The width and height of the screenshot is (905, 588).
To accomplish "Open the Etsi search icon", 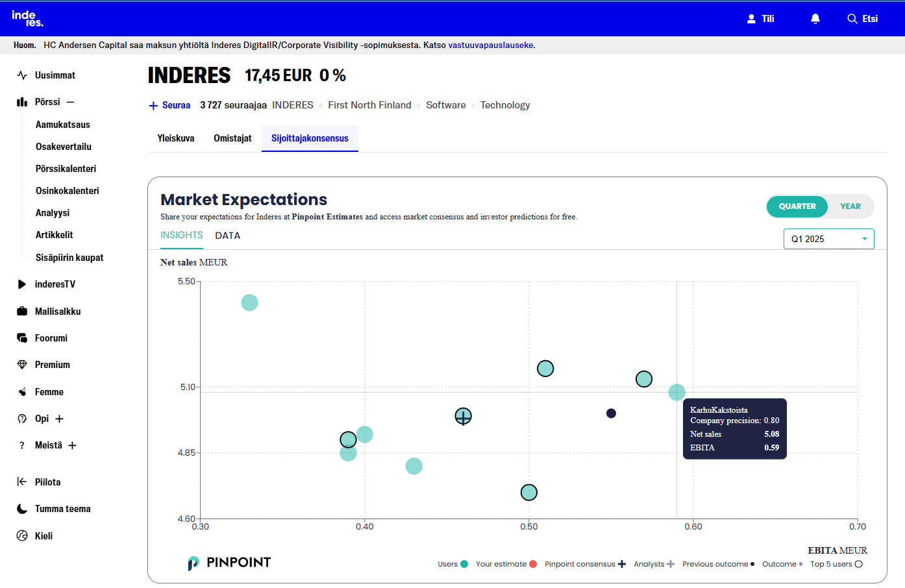I will (x=852, y=19).
